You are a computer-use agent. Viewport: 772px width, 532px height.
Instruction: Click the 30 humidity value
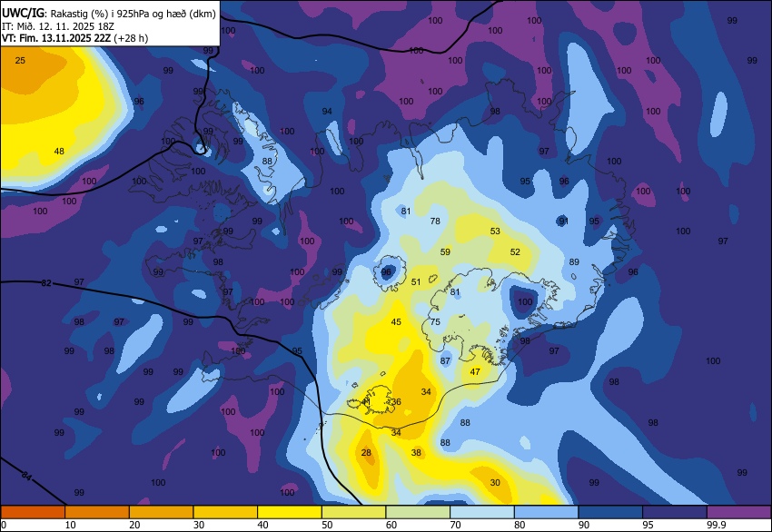[x=495, y=482]
